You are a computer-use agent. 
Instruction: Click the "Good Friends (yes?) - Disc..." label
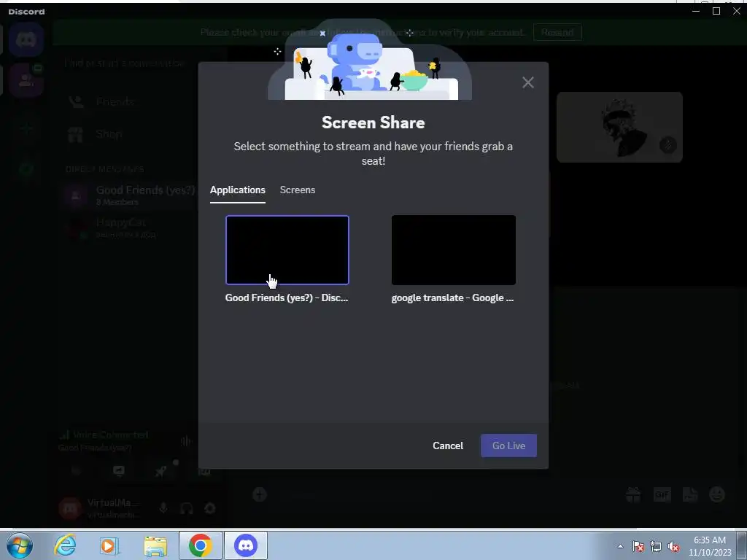pos(287,297)
